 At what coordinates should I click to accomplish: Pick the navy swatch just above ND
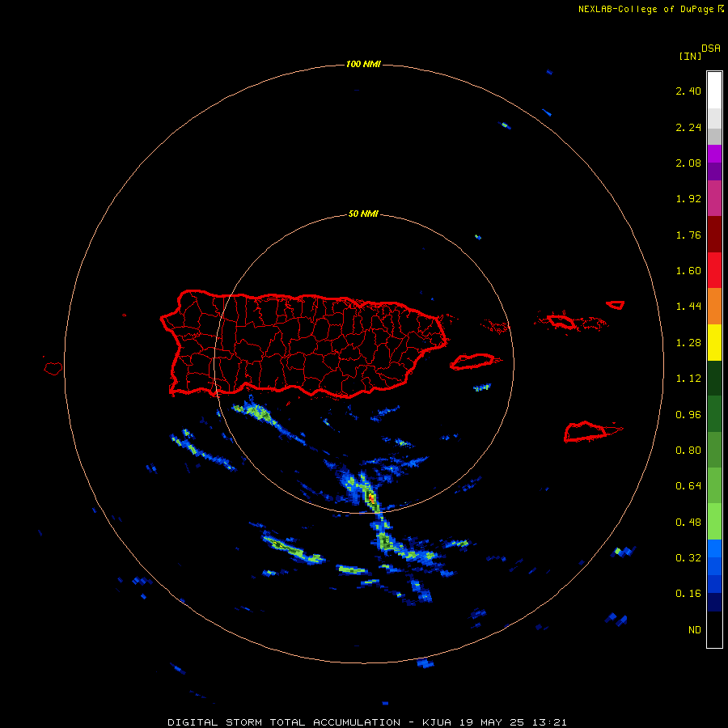(714, 602)
